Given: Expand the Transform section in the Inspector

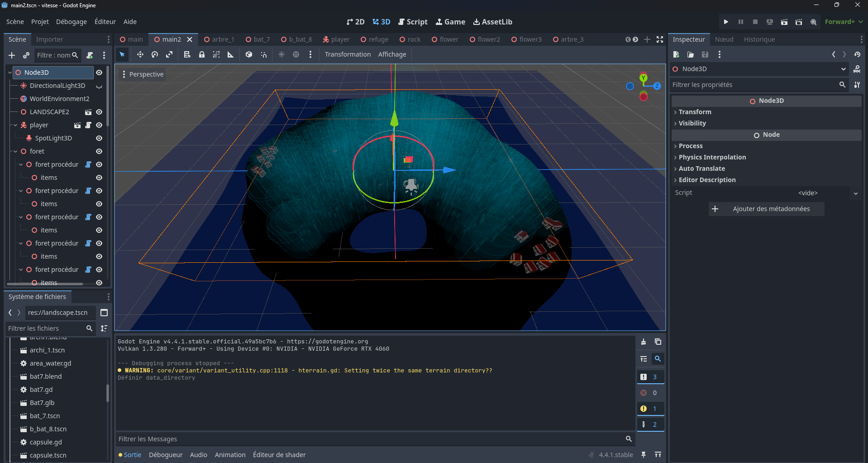Looking at the screenshot, I should (x=695, y=111).
